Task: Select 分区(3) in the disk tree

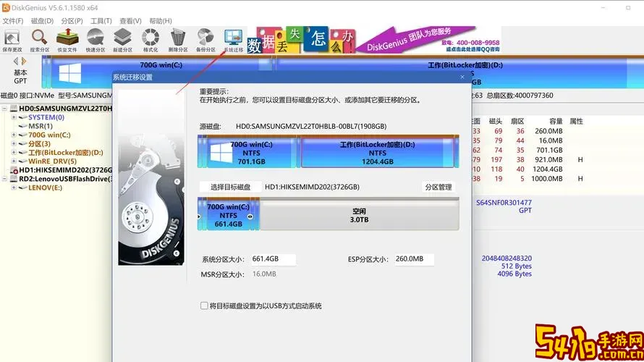Action: point(39,144)
